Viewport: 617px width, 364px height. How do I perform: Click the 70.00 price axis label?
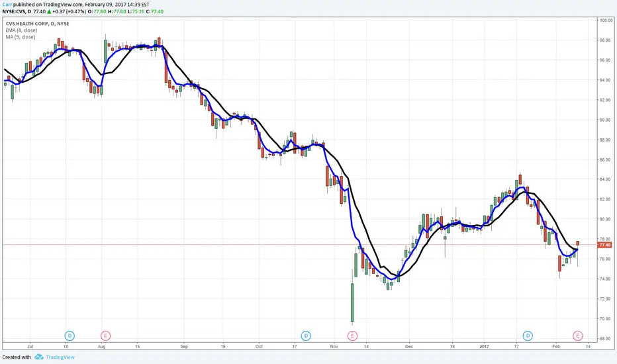[606, 319]
